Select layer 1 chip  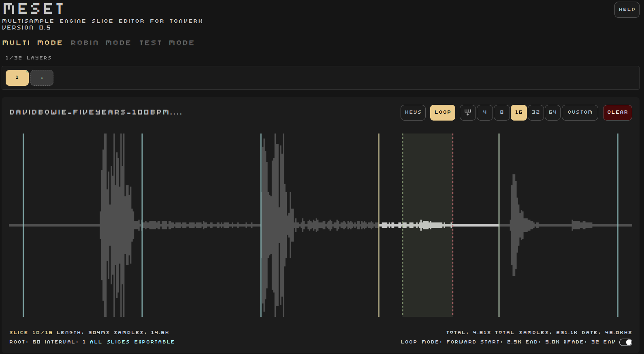(17, 78)
